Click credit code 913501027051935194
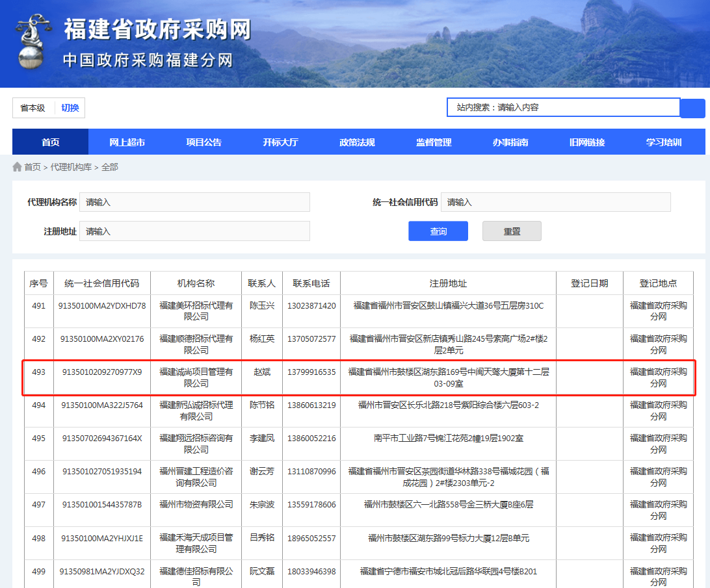Image resolution: width=710 pixels, height=588 pixels. click(x=102, y=471)
